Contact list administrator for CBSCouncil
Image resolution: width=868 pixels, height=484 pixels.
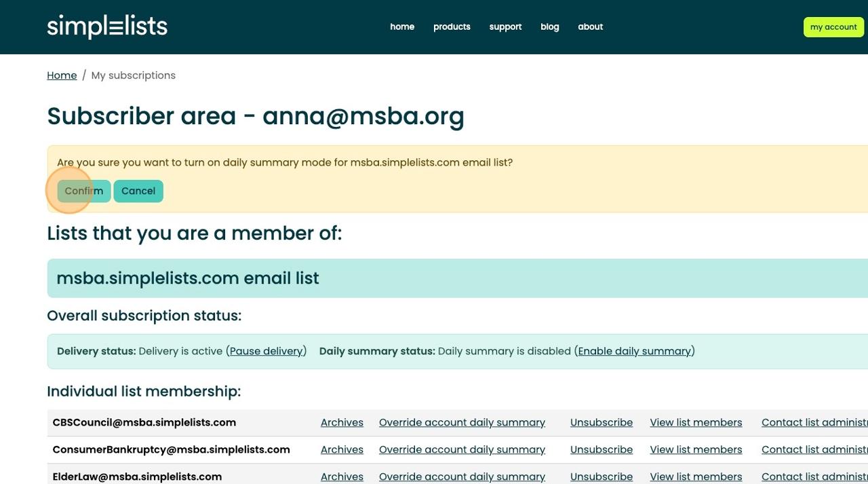[x=814, y=422]
